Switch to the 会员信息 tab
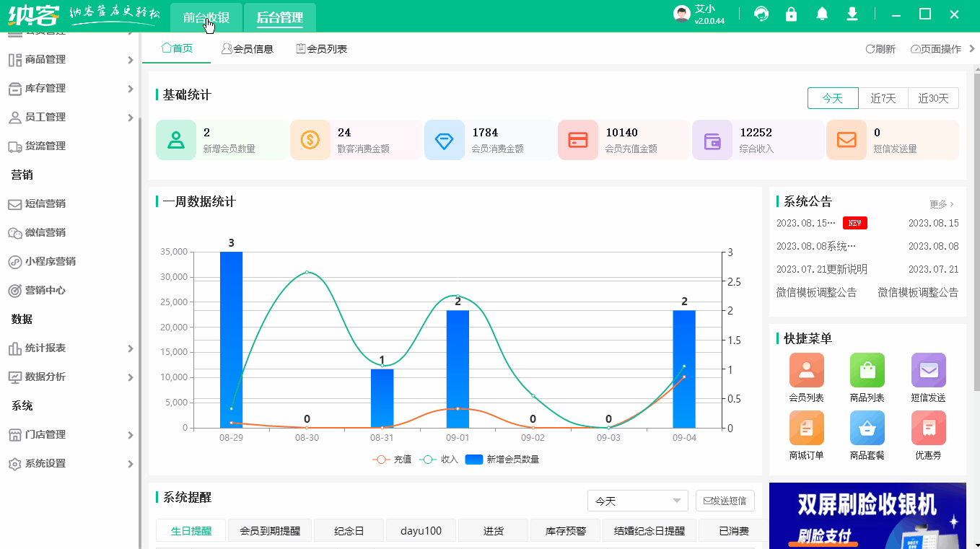The image size is (980, 549). (x=248, y=48)
